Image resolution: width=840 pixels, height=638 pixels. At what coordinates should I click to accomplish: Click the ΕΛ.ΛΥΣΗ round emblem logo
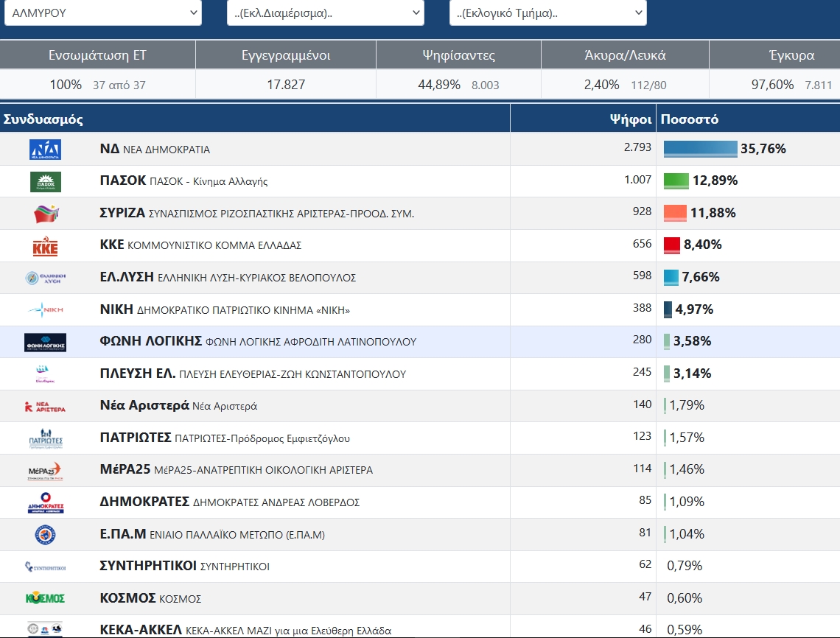45,278
